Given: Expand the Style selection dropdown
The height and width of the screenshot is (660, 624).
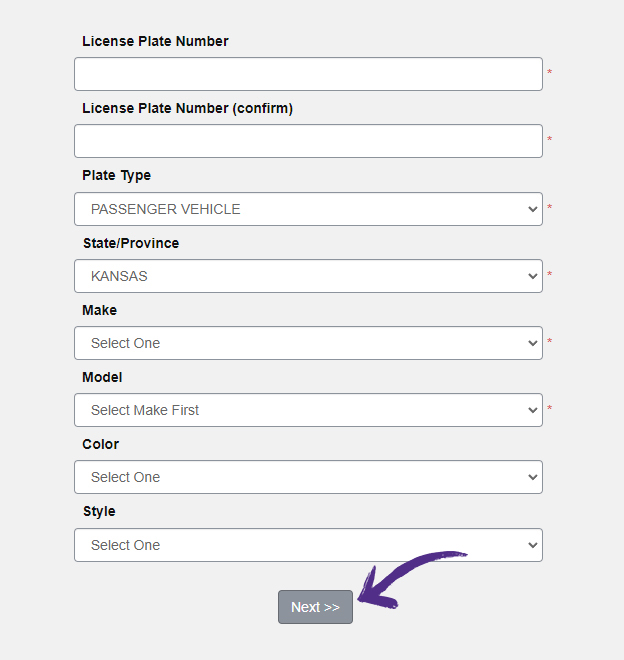Looking at the screenshot, I should [308, 545].
